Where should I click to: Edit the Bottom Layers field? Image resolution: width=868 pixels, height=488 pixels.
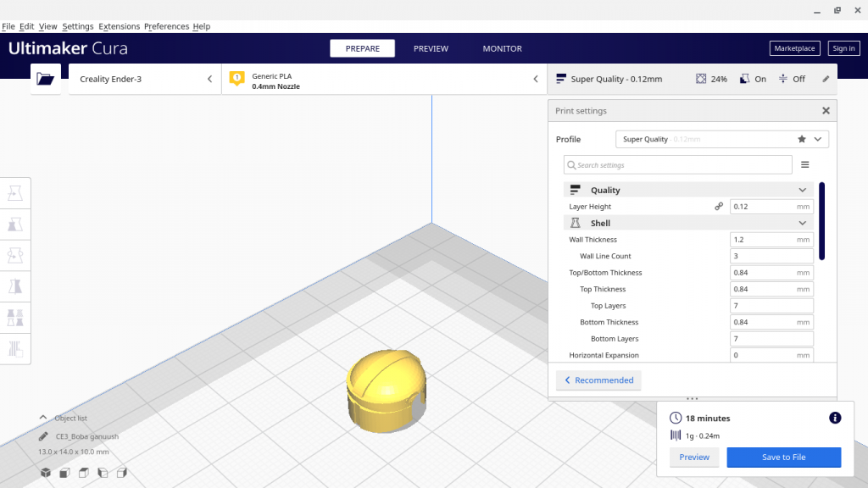coord(771,339)
